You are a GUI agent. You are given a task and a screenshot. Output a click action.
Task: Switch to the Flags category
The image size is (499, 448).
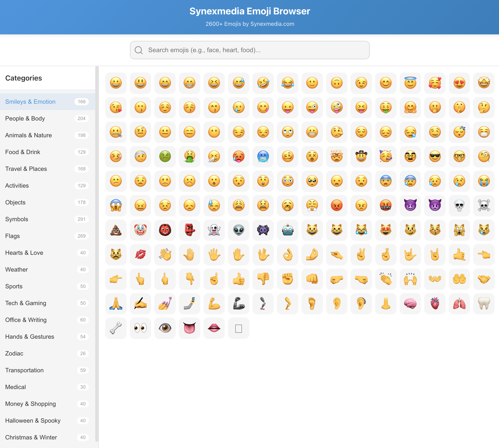[x=13, y=236]
